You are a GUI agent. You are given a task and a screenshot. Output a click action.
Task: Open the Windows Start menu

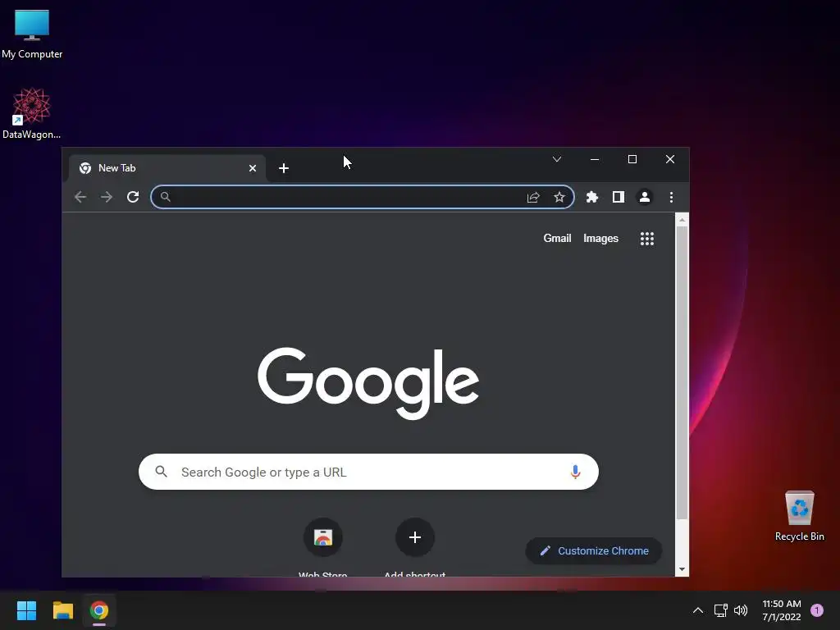(x=26, y=610)
